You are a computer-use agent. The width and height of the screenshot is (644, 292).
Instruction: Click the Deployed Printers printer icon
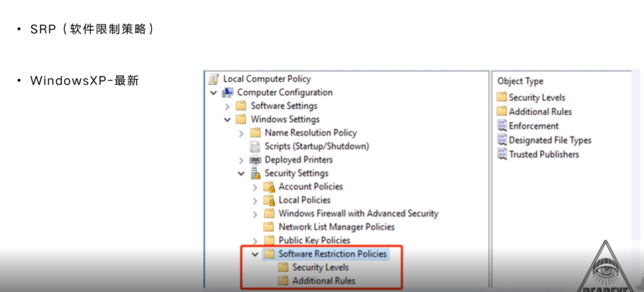pyautogui.click(x=255, y=160)
